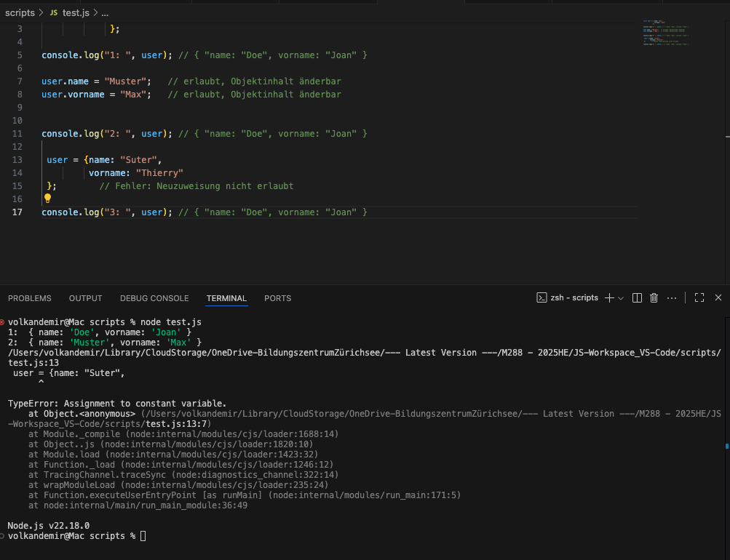Click the user = {name: "Suter" code line

(x=104, y=160)
